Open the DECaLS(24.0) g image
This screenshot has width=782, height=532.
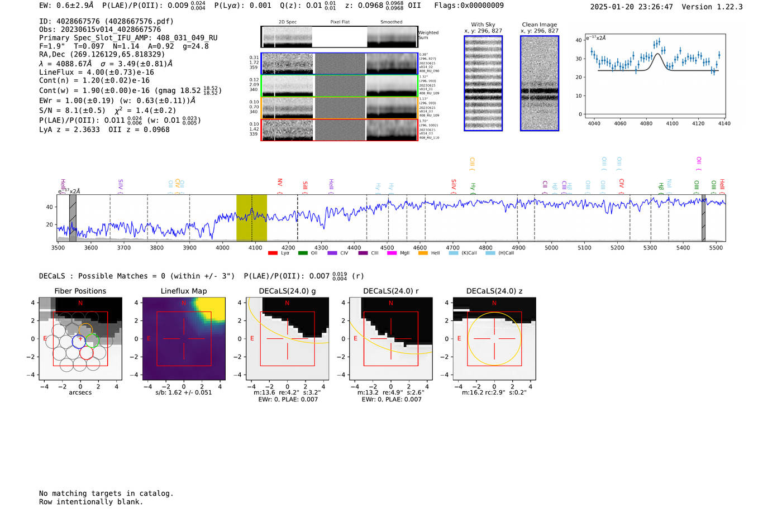click(287, 339)
